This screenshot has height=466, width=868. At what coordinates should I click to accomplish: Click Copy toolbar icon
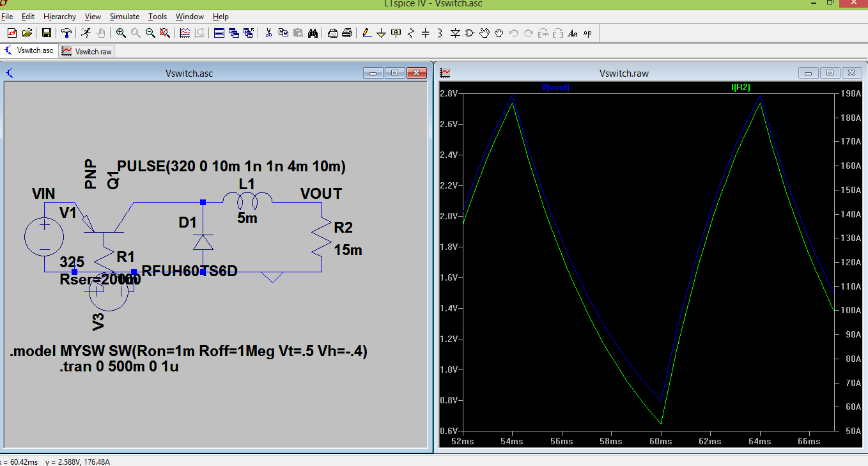tap(283, 33)
